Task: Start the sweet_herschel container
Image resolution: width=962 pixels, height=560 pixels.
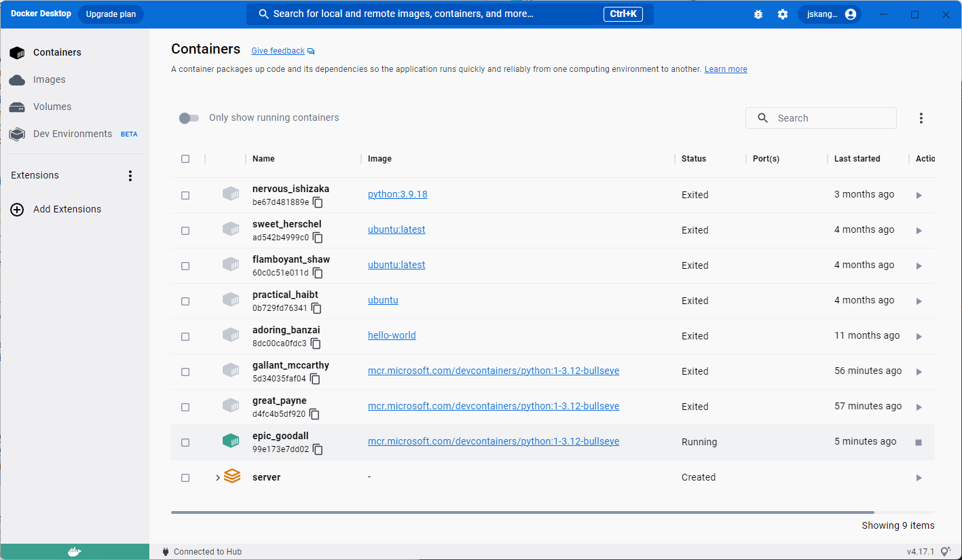Action: tap(919, 231)
